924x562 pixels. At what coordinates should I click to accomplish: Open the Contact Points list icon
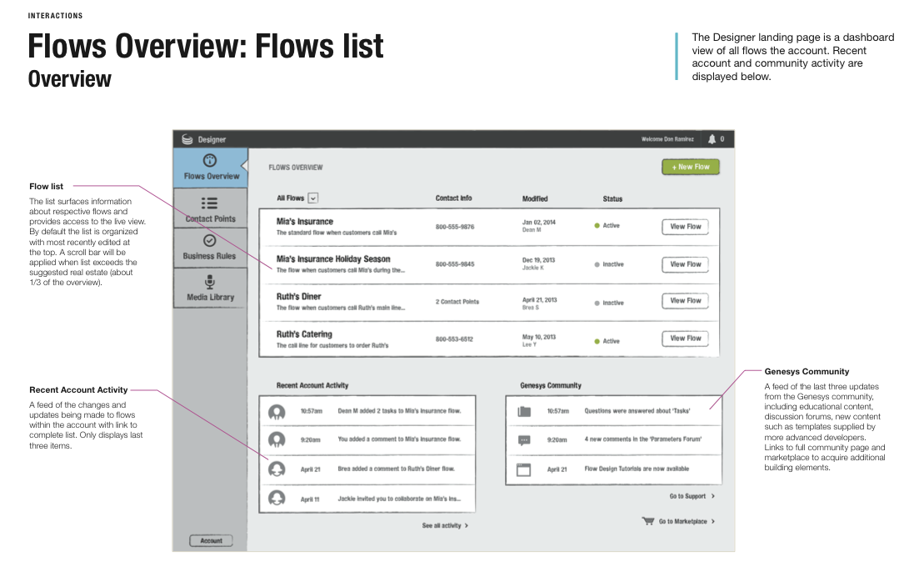coord(209,203)
